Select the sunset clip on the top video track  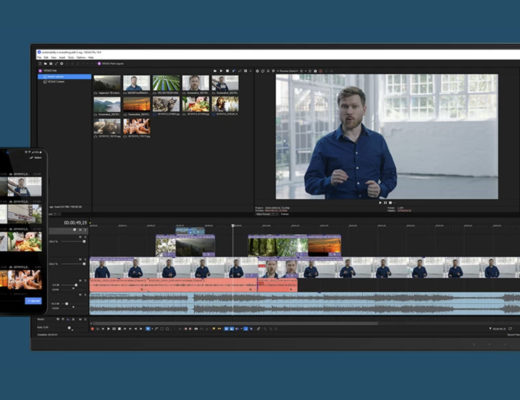click(324, 246)
